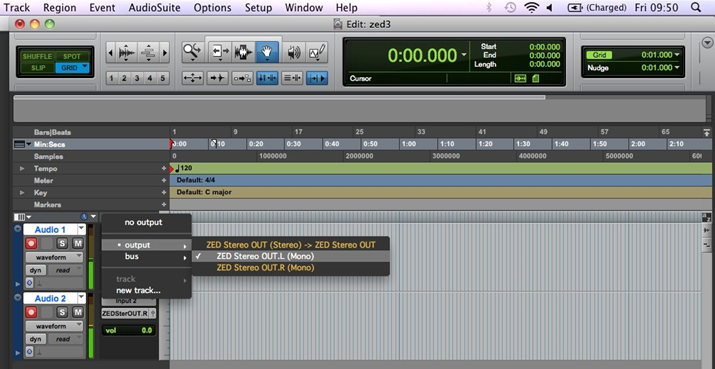715x369 pixels.
Task: Record-enable the Audio 1 track
Action: [x=31, y=243]
